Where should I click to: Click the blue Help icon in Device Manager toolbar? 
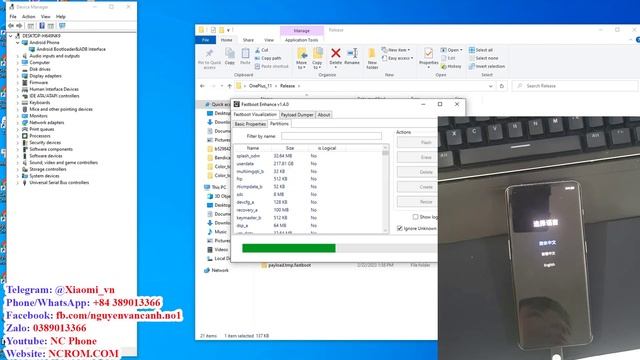[x=42, y=26]
